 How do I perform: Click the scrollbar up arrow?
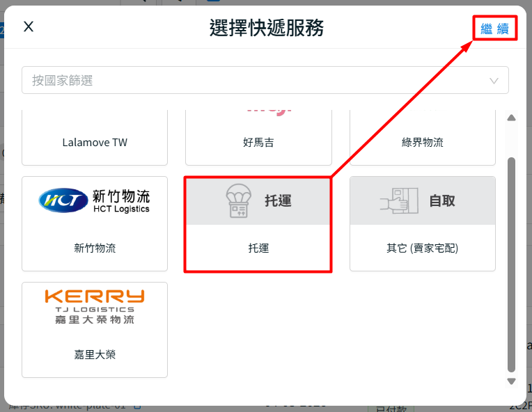coord(512,118)
